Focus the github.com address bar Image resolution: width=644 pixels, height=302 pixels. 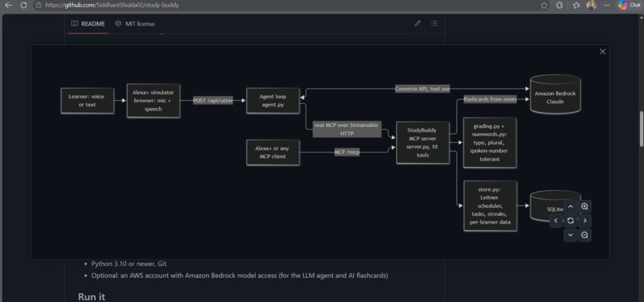point(288,6)
